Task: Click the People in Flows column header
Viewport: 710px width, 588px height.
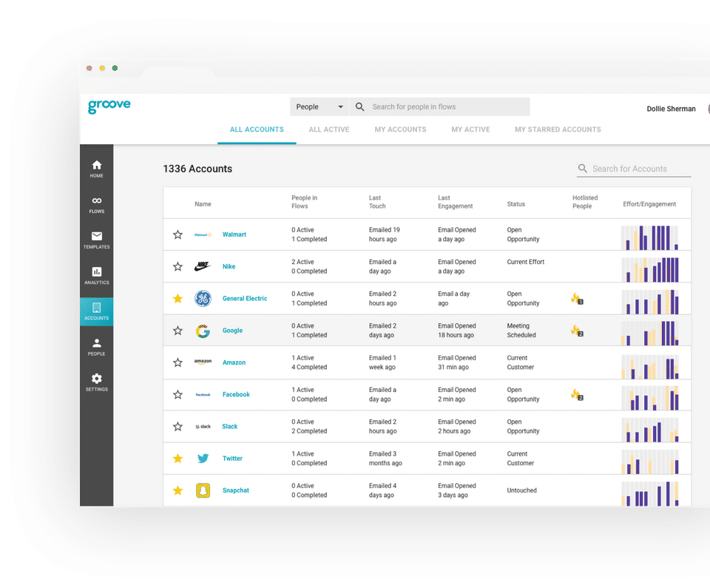Action: [x=304, y=202]
